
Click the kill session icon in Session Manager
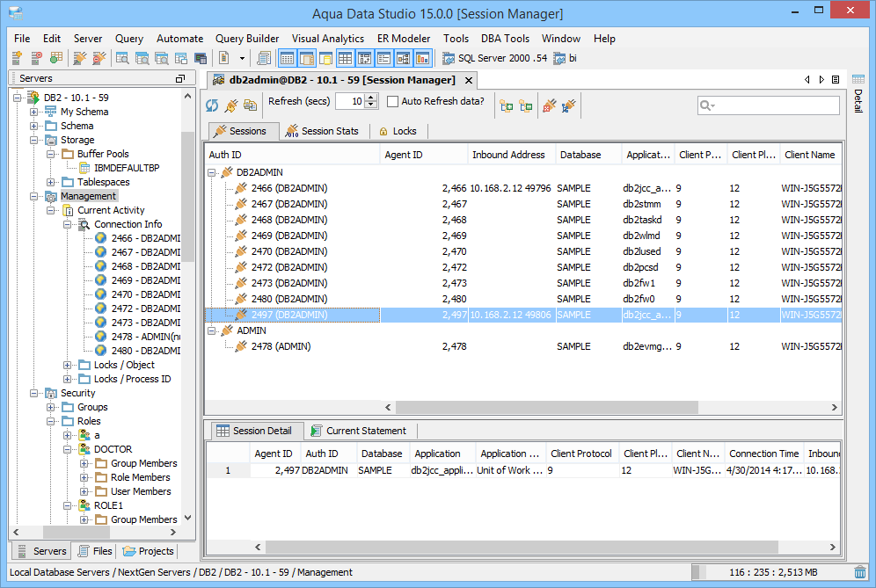(x=549, y=105)
